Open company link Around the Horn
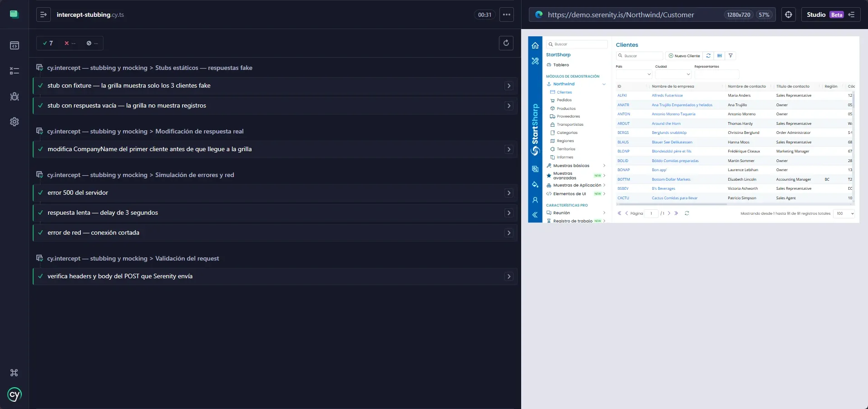This screenshot has width=868, height=409. (x=666, y=123)
